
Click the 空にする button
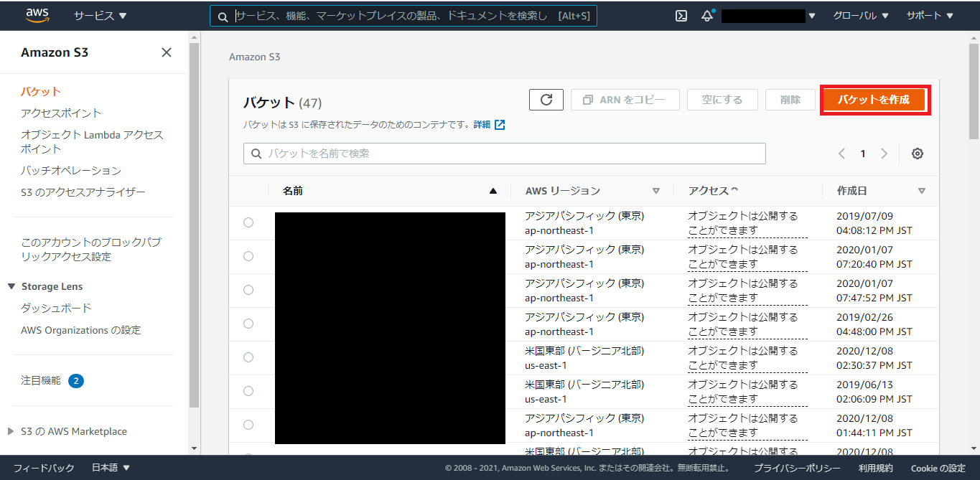point(722,100)
